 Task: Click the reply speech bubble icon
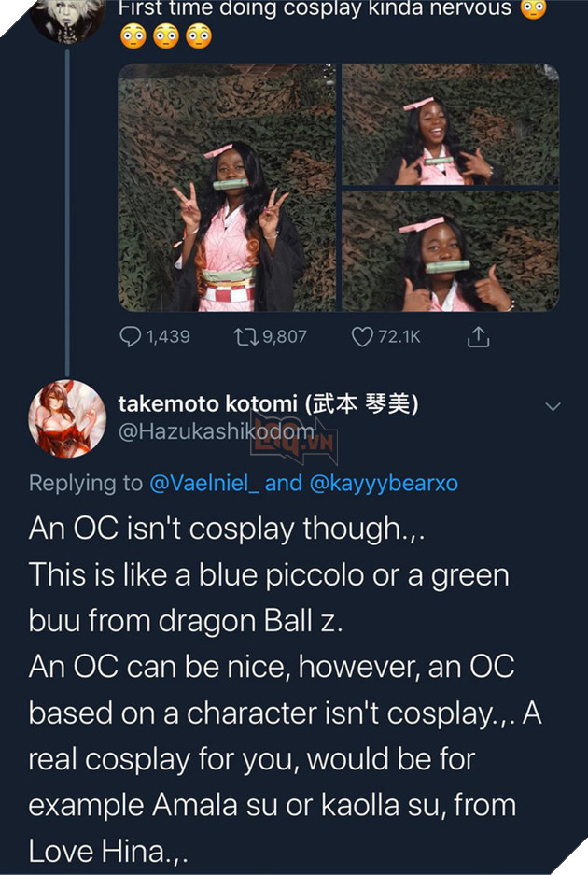tap(131, 336)
